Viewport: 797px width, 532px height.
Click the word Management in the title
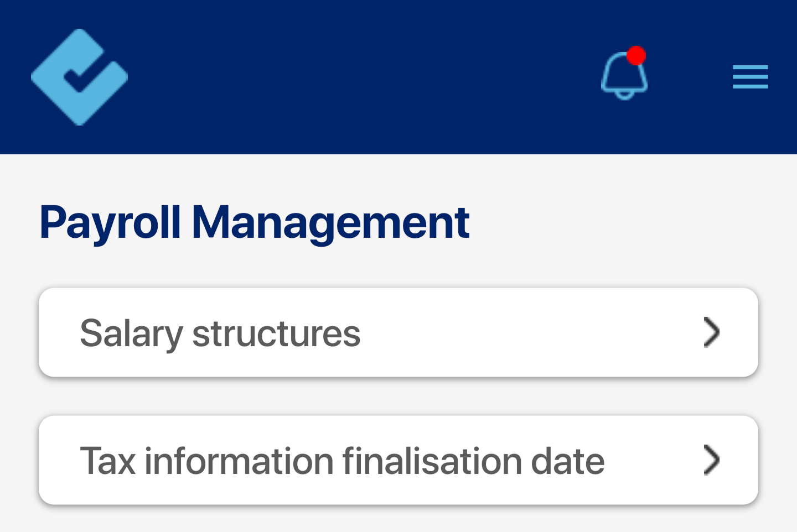(330, 223)
